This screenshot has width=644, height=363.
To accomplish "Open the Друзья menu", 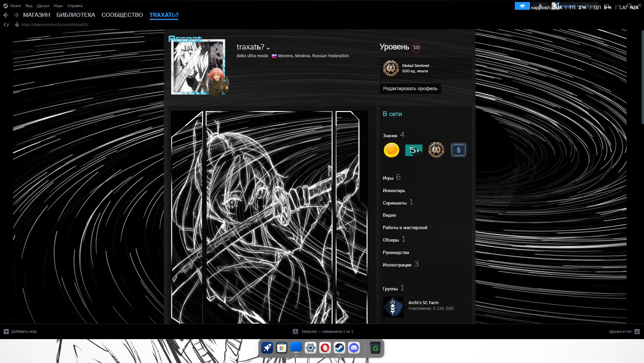I will 43,6.
